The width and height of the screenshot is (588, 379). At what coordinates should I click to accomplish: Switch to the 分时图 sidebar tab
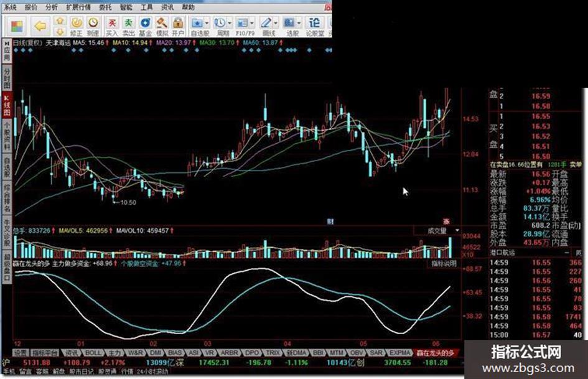click(x=7, y=78)
